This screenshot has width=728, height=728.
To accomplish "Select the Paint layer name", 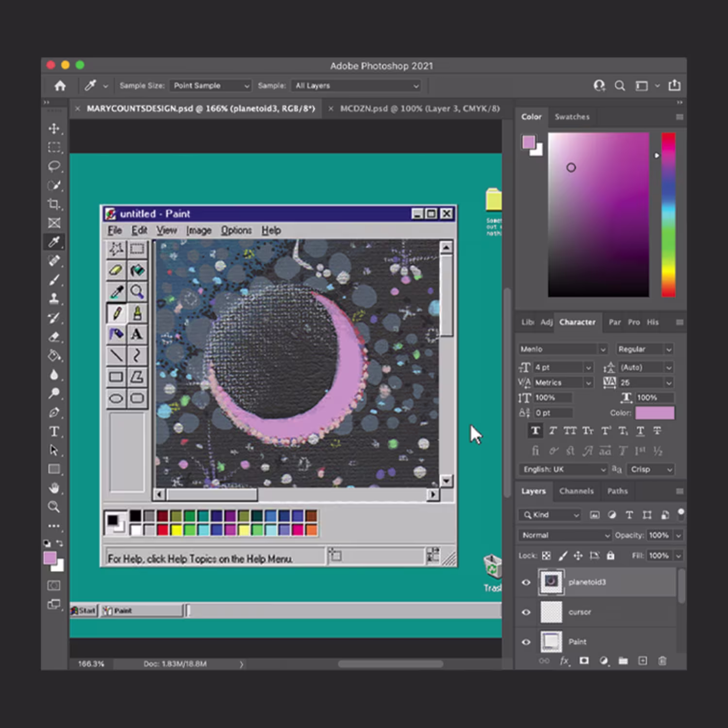I will click(x=578, y=642).
